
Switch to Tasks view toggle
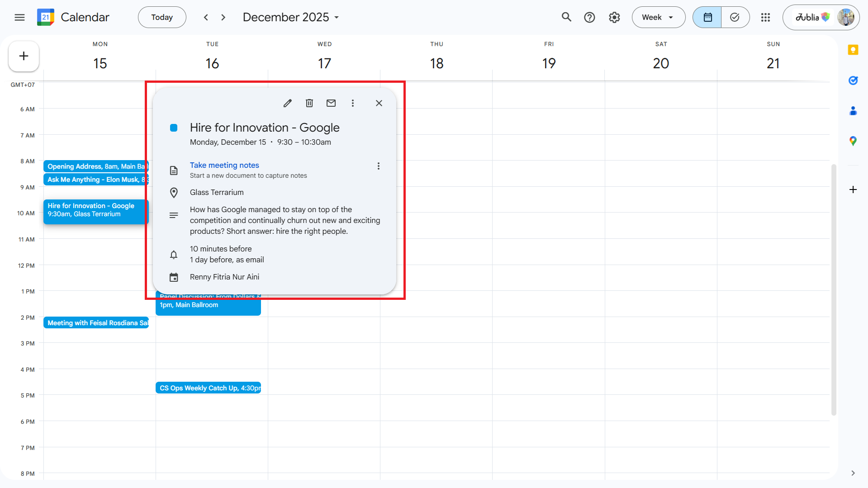tap(735, 17)
